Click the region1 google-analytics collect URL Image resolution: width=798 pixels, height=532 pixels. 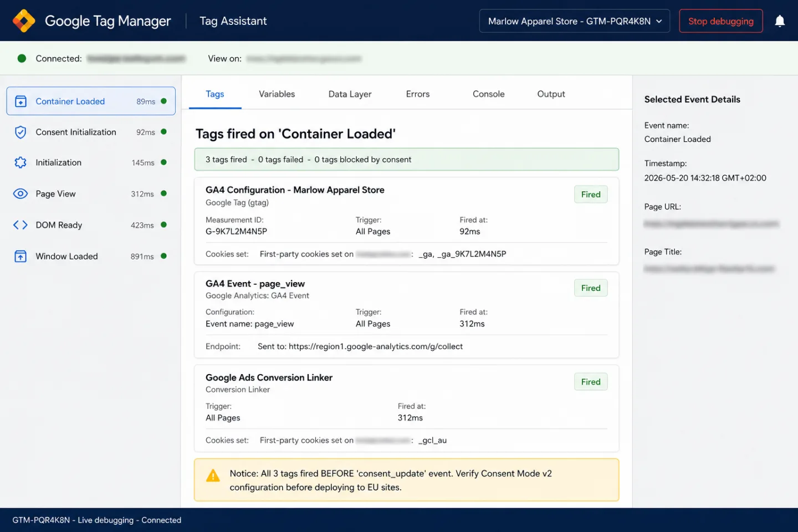point(376,346)
